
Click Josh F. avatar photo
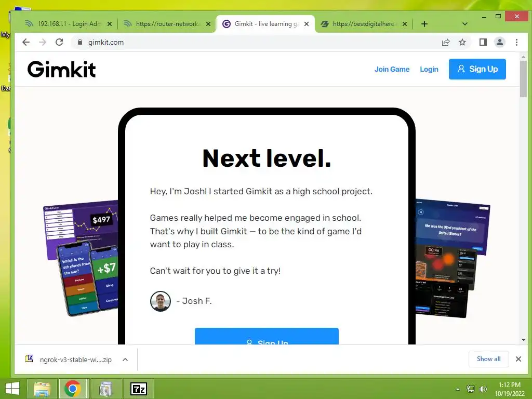[x=160, y=301]
